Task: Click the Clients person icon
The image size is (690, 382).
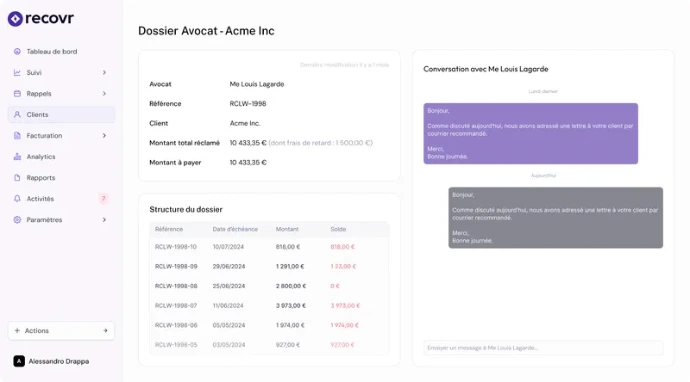Action: pyautogui.click(x=17, y=114)
